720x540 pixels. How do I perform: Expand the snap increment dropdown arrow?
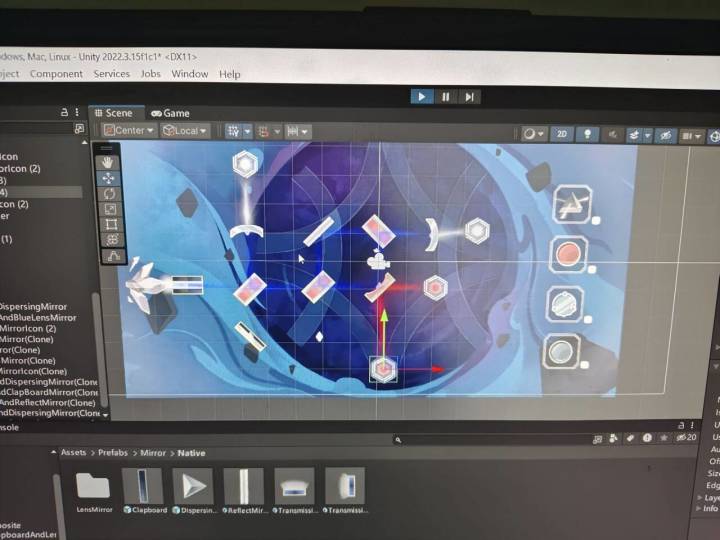306,133
